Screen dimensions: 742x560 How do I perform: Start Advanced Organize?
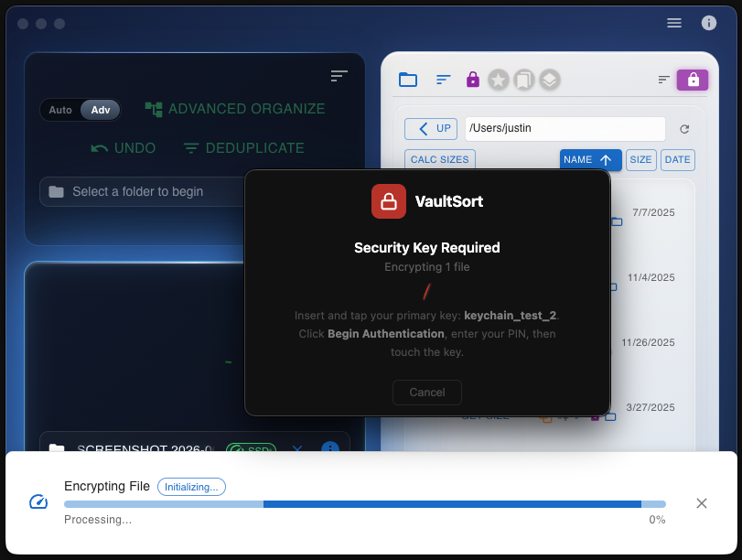pyautogui.click(x=235, y=109)
